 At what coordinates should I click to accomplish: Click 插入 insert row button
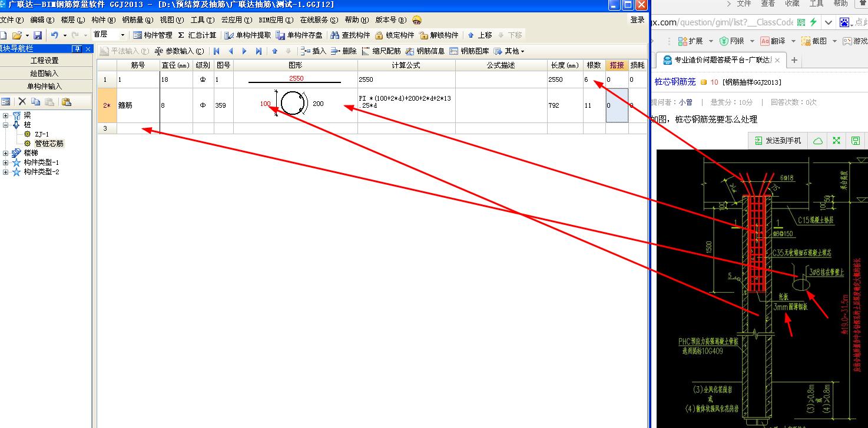[313, 51]
